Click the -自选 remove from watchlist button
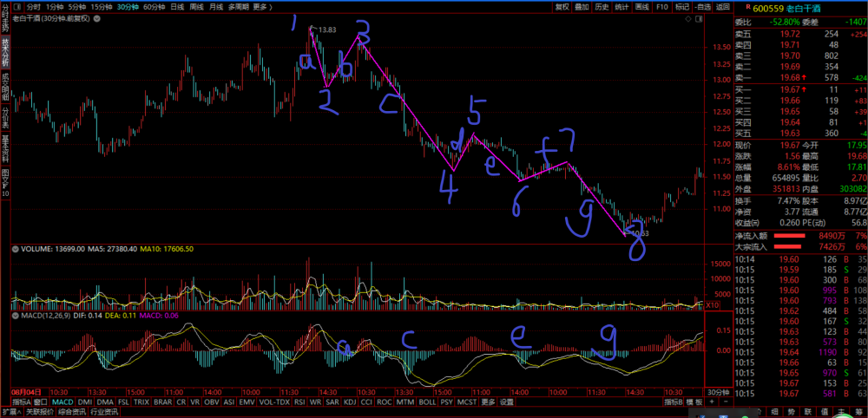 point(701,7)
